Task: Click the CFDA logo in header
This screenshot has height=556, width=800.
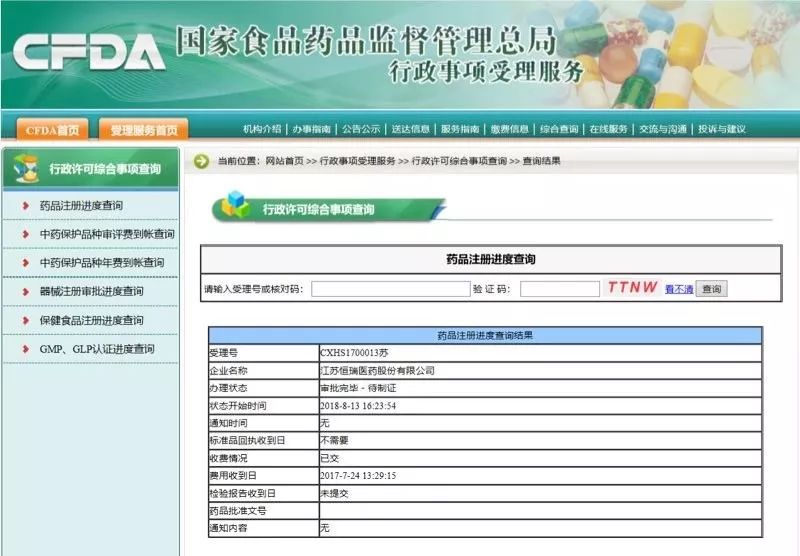Action: pyautogui.click(x=89, y=52)
